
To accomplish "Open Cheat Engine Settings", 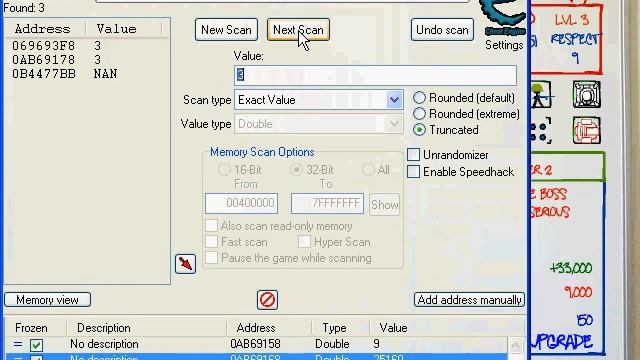I will pyautogui.click(x=504, y=45).
